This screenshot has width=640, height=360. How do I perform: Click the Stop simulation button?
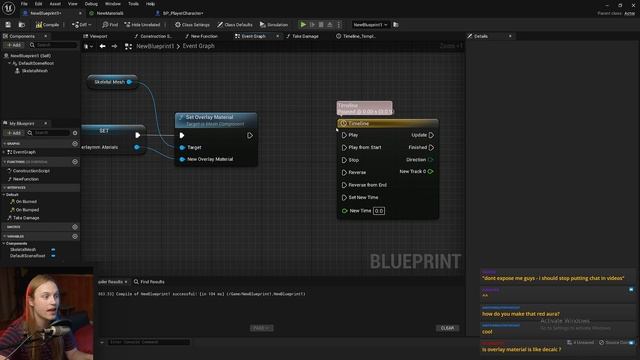coord(321,25)
